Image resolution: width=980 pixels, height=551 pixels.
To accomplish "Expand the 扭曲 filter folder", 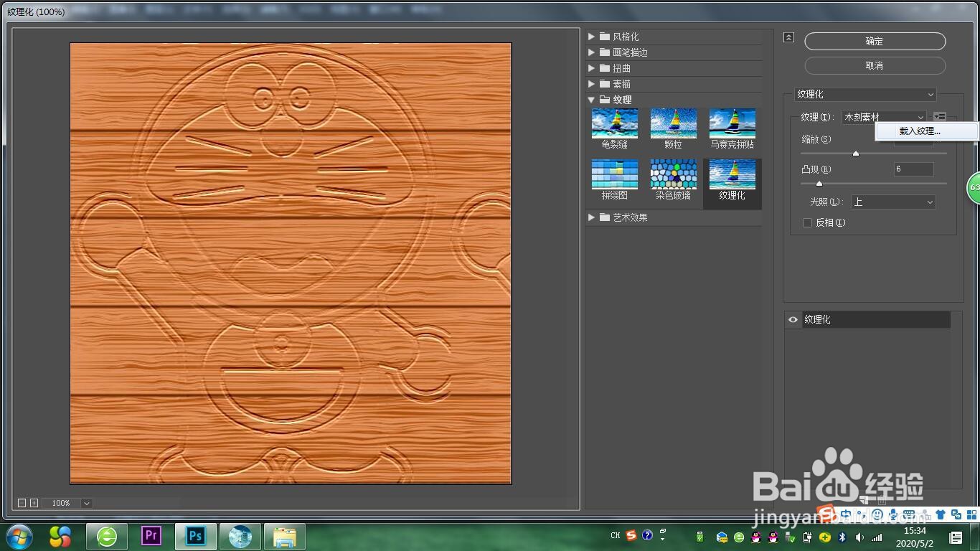I will [591, 68].
